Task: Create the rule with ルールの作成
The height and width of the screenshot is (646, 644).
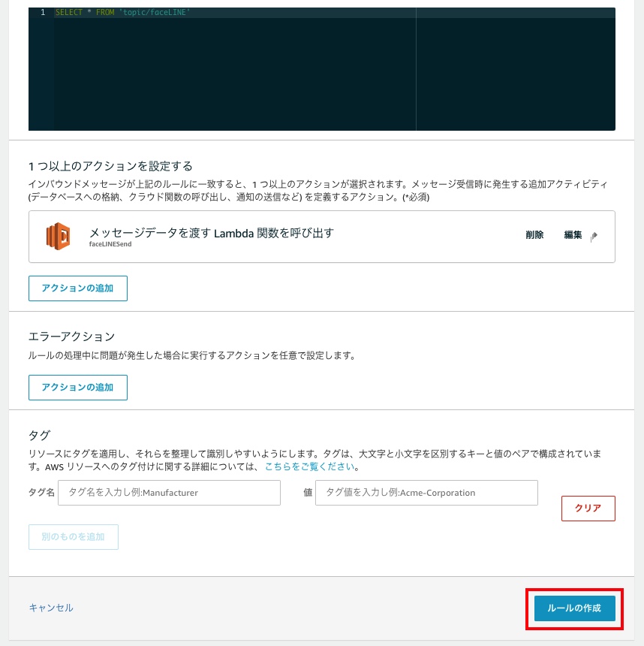Action: tap(573, 608)
